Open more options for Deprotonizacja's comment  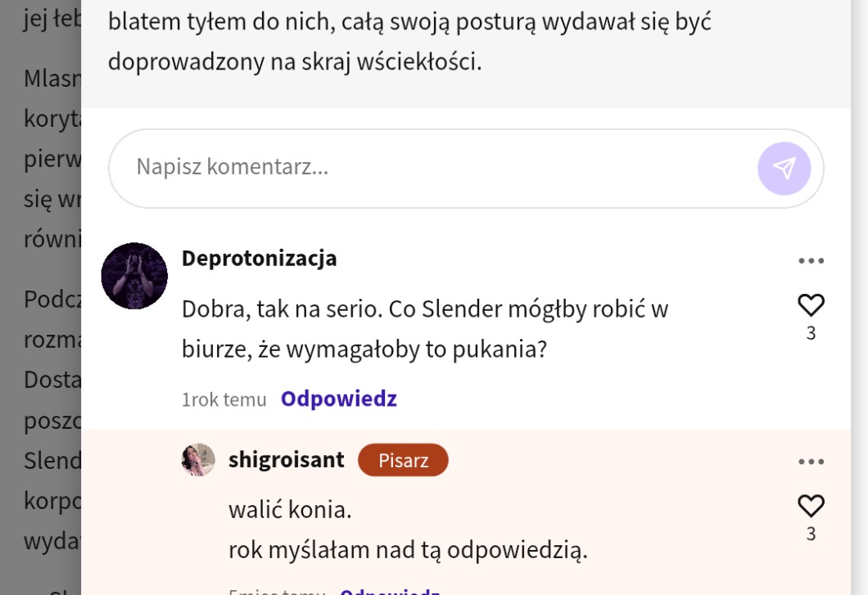(x=811, y=261)
